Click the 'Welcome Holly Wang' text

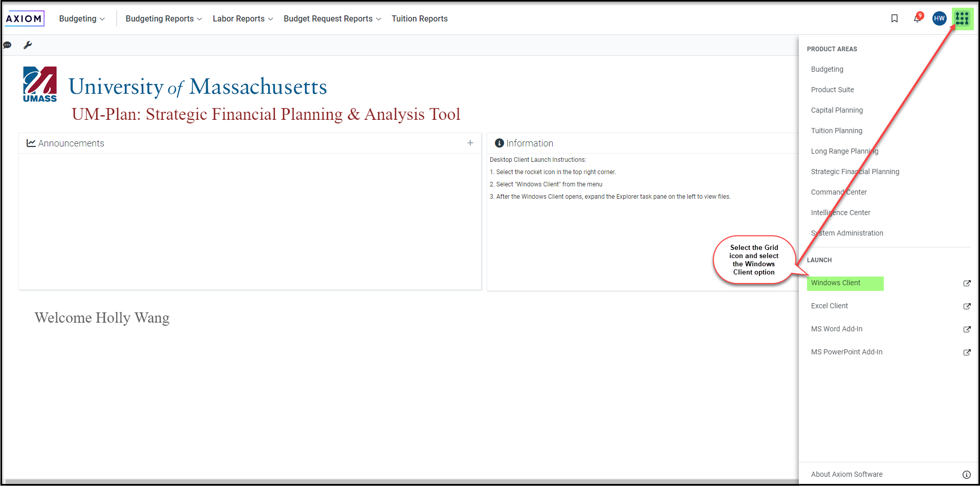tap(102, 318)
